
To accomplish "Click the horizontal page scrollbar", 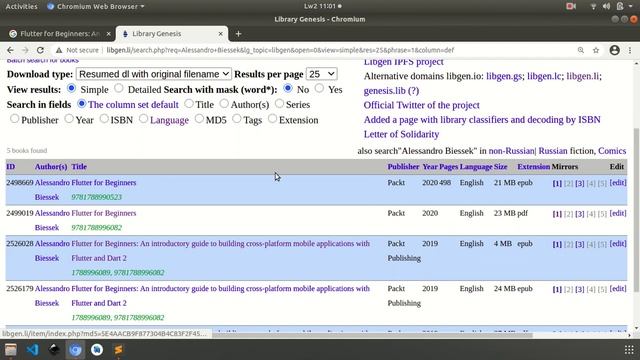I will pyautogui.click(x=372, y=335).
